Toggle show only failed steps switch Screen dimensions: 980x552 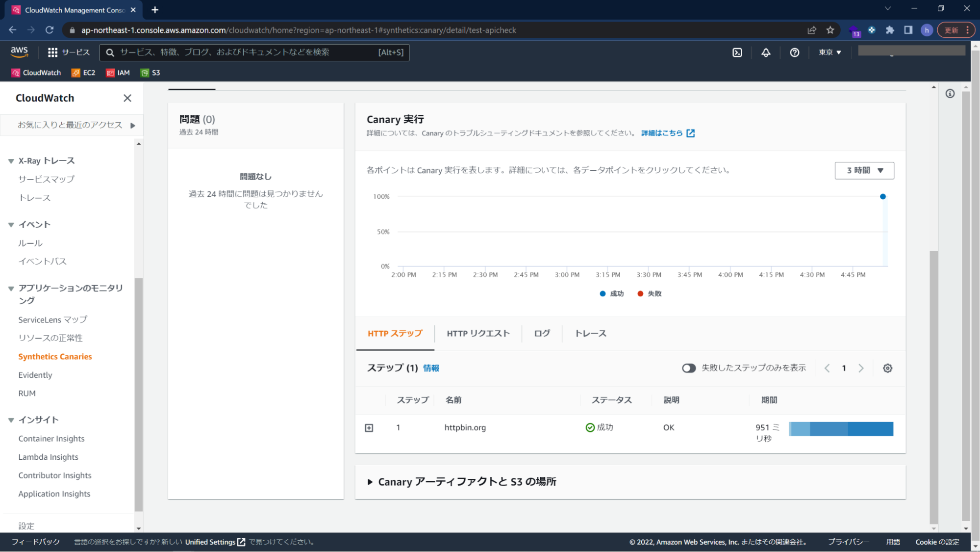tap(689, 368)
